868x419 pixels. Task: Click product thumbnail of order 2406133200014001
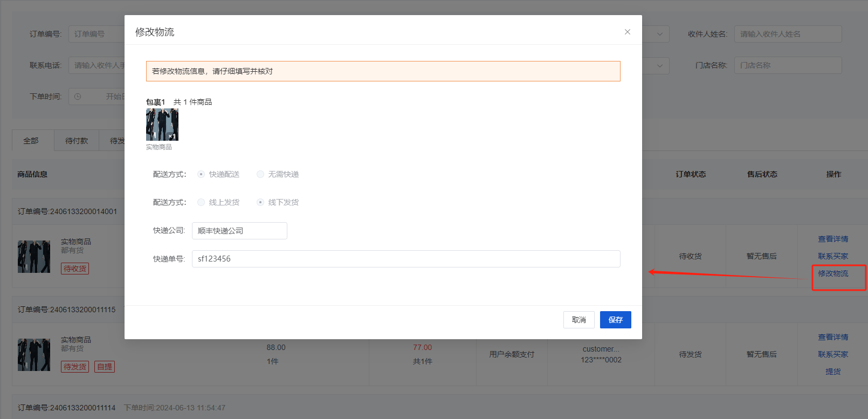(x=34, y=257)
